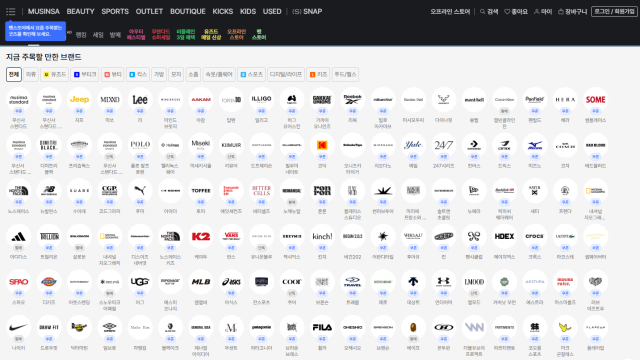Open the BOUTIQUE section
This screenshot has height=360, width=640.
point(188,11)
